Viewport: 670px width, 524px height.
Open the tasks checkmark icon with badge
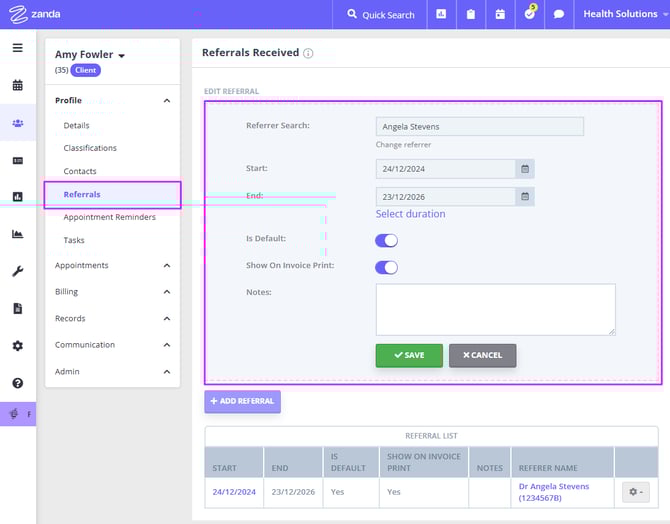pyautogui.click(x=530, y=15)
